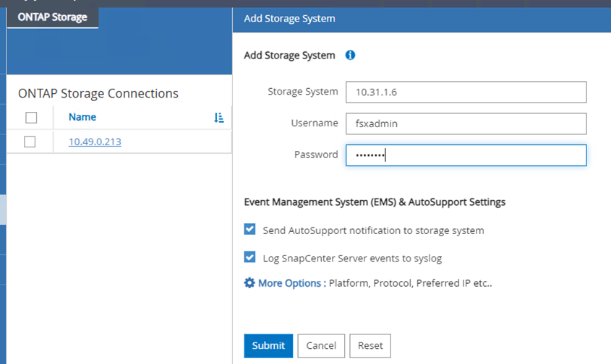Disable Log SnapCenter Server events checkbox
The height and width of the screenshot is (364, 611).
point(250,257)
